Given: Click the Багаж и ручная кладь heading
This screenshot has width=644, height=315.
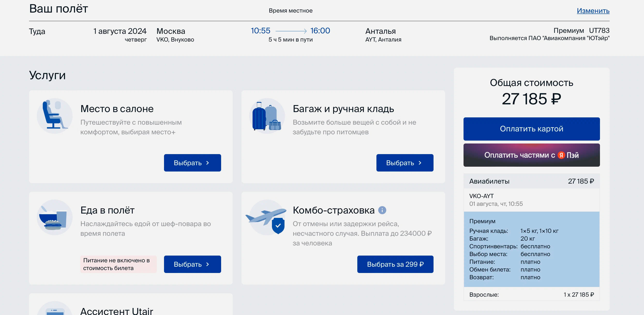Looking at the screenshot, I should (343, 109).
